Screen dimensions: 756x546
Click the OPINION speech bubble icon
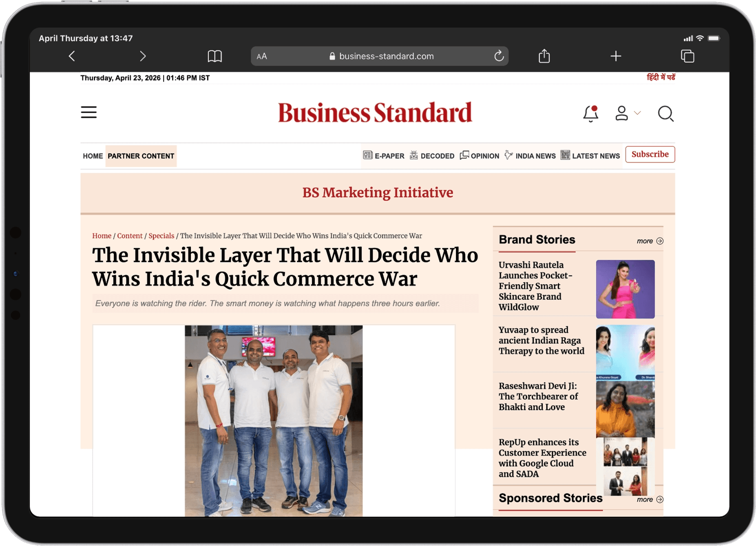[464, 155]
